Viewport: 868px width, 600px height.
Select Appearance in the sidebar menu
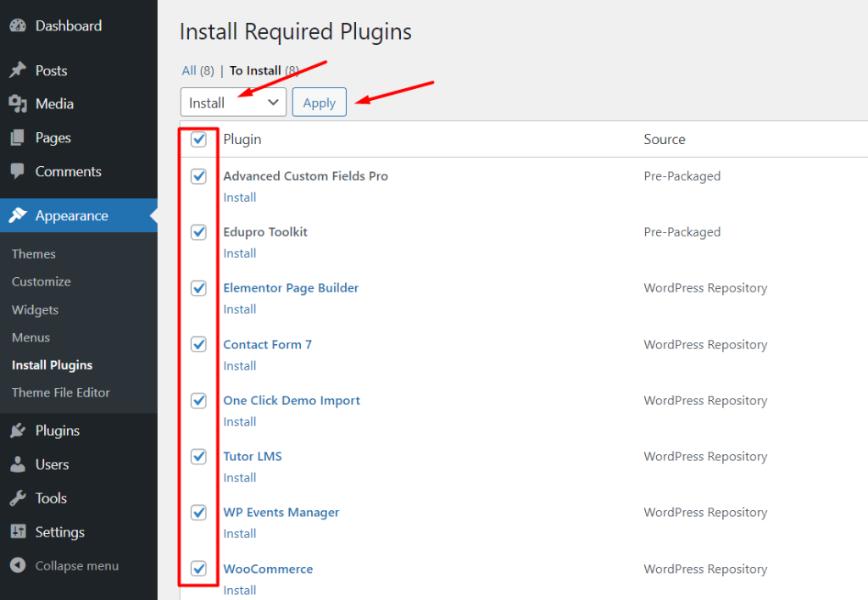pyautogui.click(x=72, y=216)
